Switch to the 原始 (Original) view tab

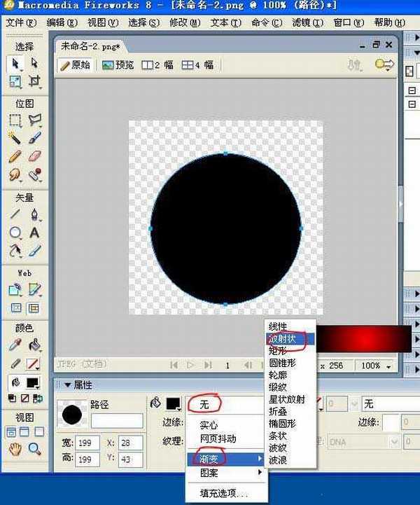tap(76, 65)
